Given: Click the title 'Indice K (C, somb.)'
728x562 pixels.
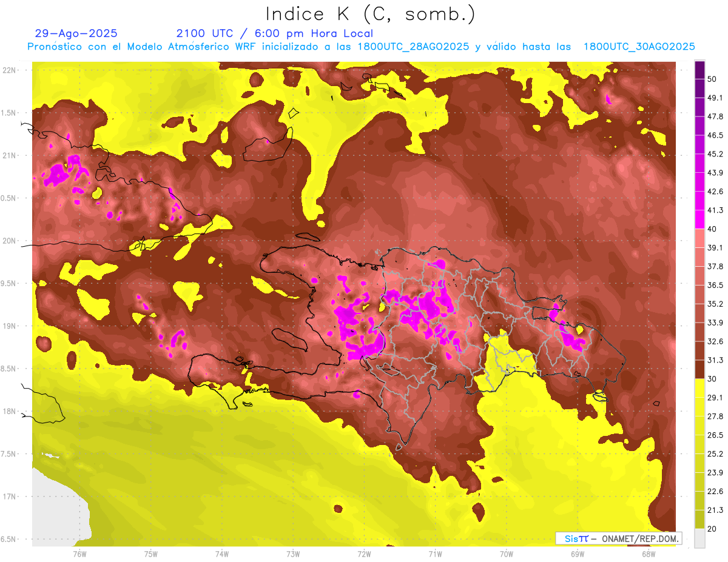Looking at the screenshot, I should 371,14.
